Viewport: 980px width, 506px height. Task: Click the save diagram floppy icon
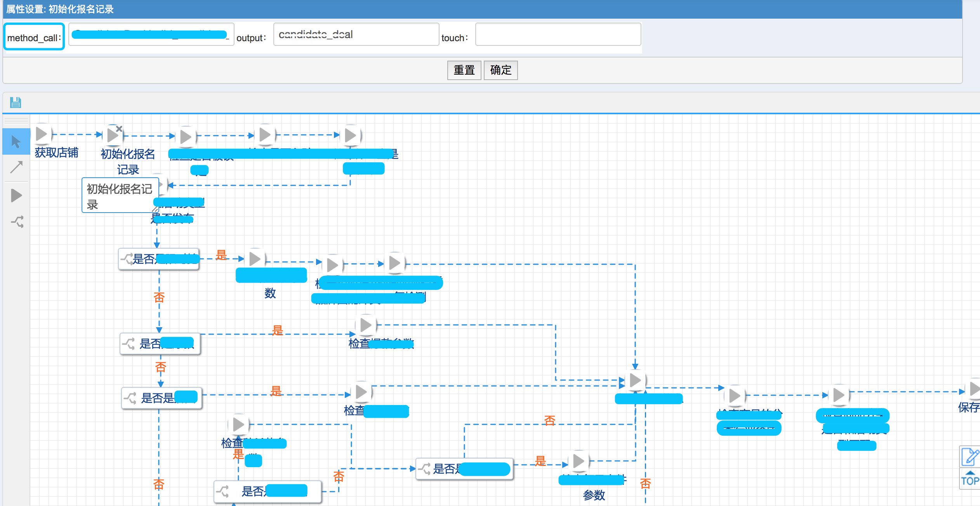point(16,103)
